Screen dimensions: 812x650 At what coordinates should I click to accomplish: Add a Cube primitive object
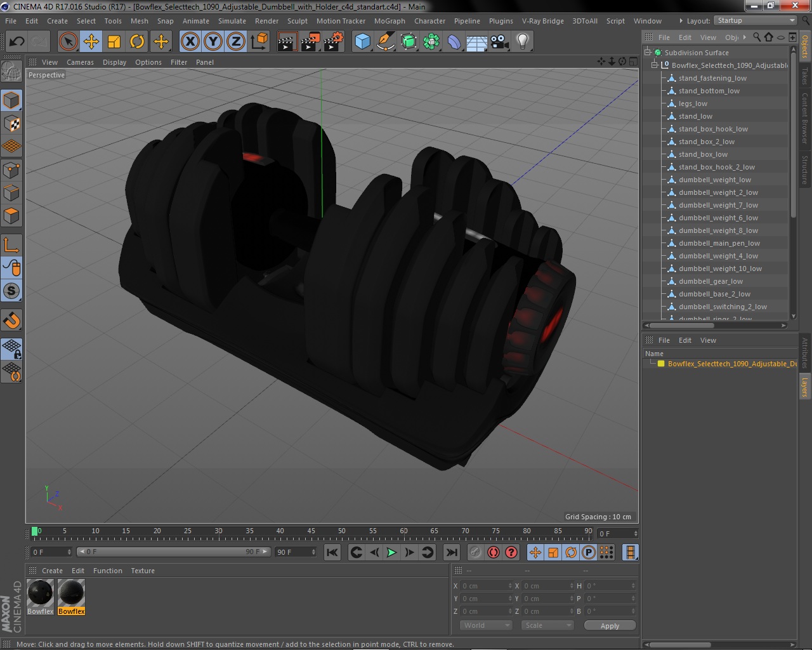pyautogui.click(x=362, y=42)
